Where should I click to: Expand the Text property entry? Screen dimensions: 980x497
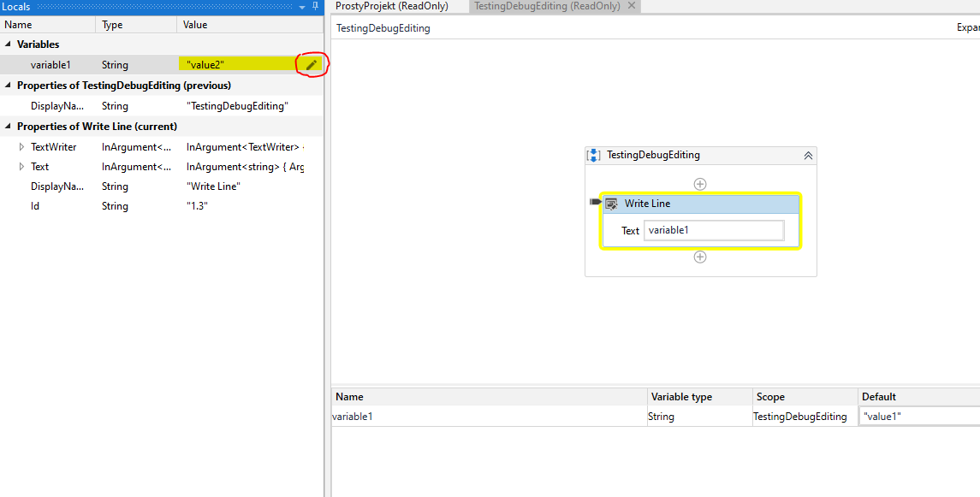pyautogui.click(x=21, y=166)
